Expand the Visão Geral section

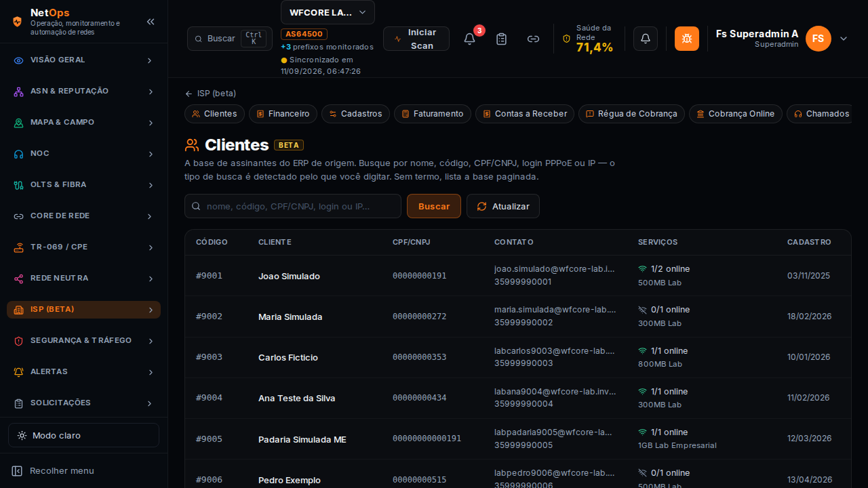(150, 60)
